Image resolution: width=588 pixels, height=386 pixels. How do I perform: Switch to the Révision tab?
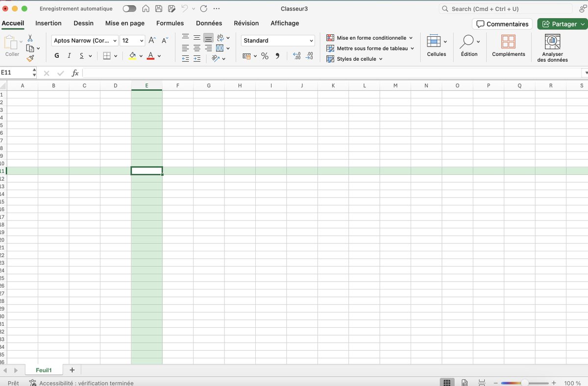[246, 23]
